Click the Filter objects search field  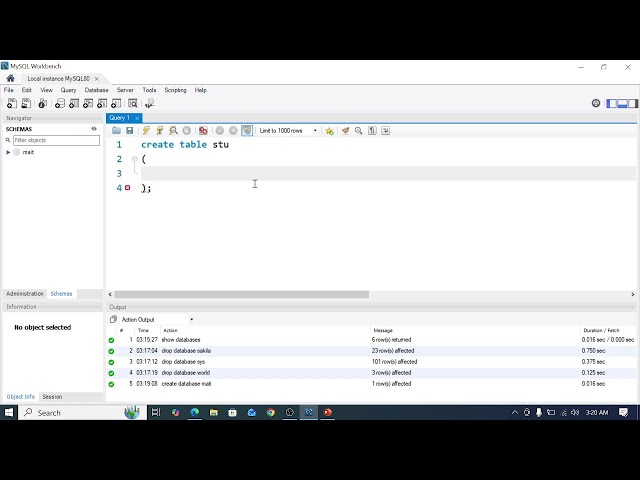click(56, 140)
